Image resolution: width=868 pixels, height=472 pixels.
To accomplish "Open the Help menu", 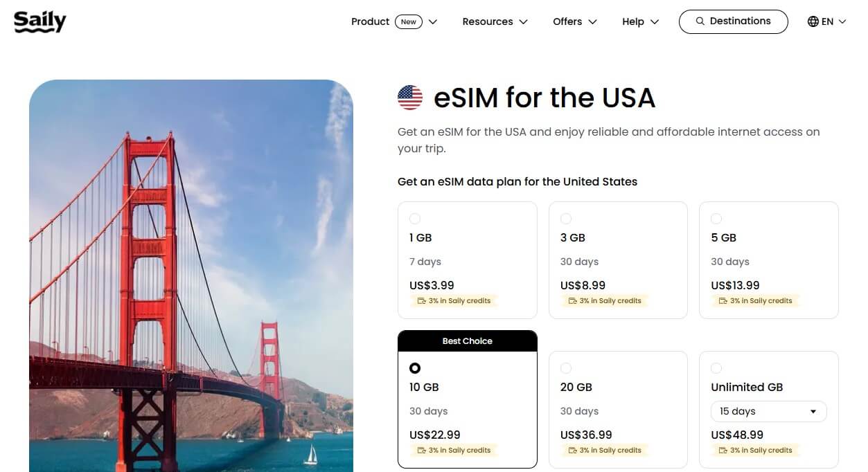I will coord(639,21).
